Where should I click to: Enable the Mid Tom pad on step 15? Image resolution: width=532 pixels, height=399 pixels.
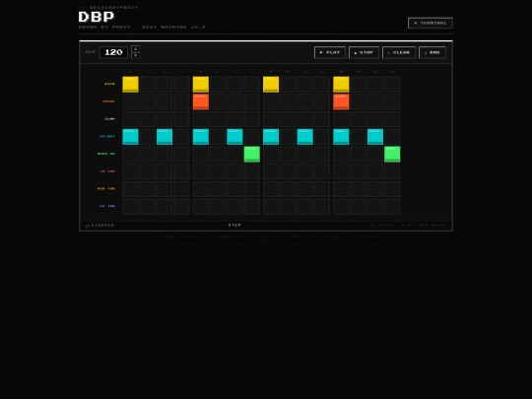[x=375, y=189]
